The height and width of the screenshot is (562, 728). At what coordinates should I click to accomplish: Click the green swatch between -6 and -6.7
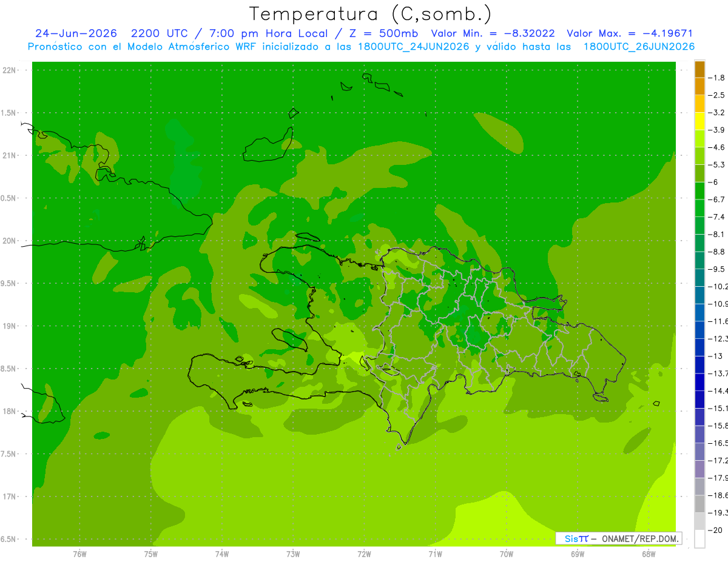[699, 191]
